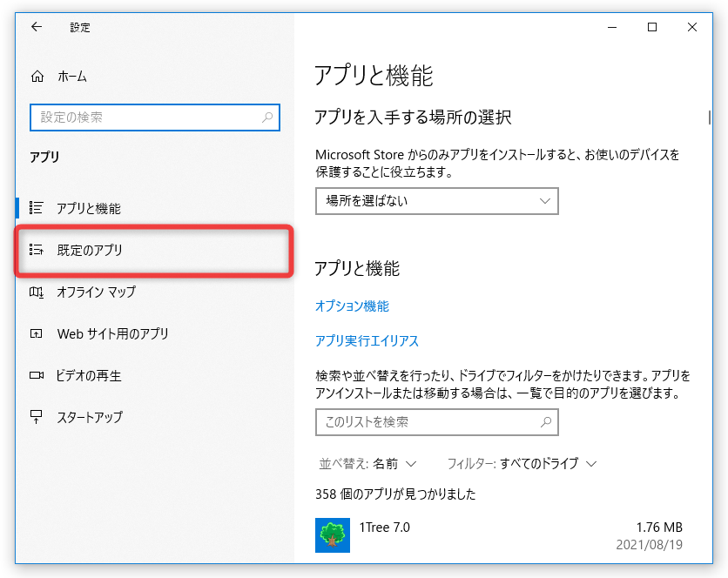Click the back arrow icon

[x=37, y=27]
